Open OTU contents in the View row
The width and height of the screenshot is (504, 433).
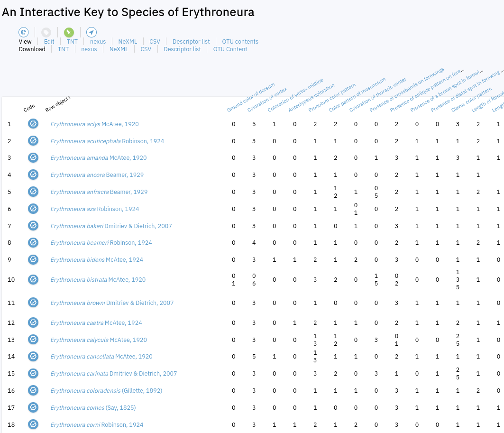[x=240, y=42]
